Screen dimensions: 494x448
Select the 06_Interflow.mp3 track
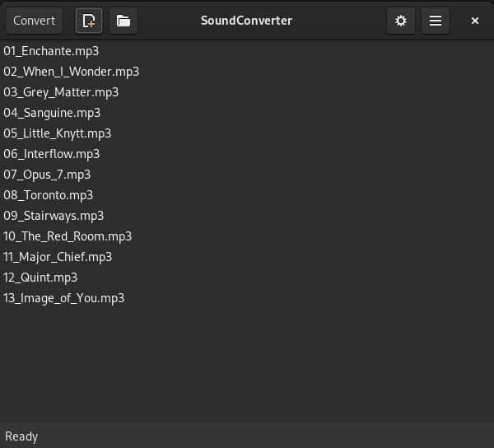(x=51, y=154)
